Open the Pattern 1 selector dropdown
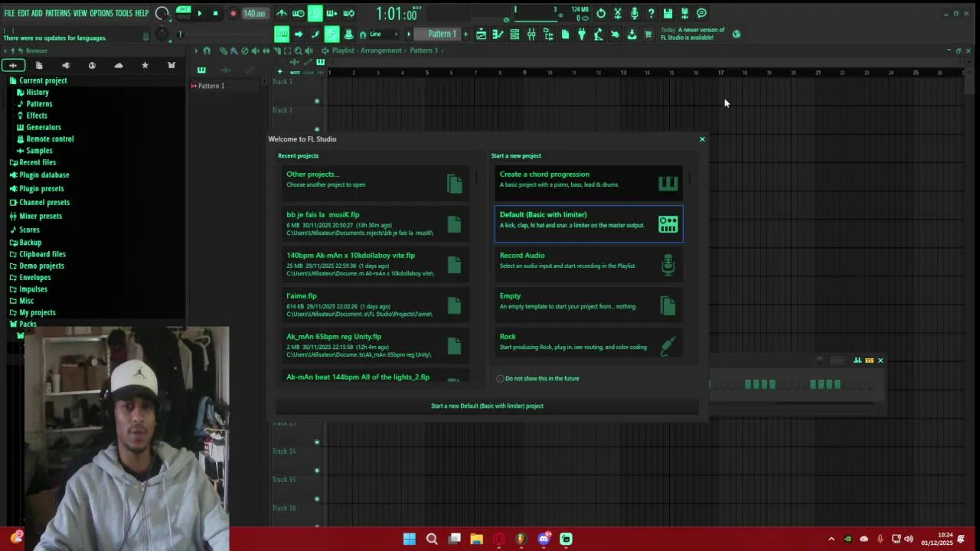The height and width of the screenshot is (551, 980). (442, 34)
